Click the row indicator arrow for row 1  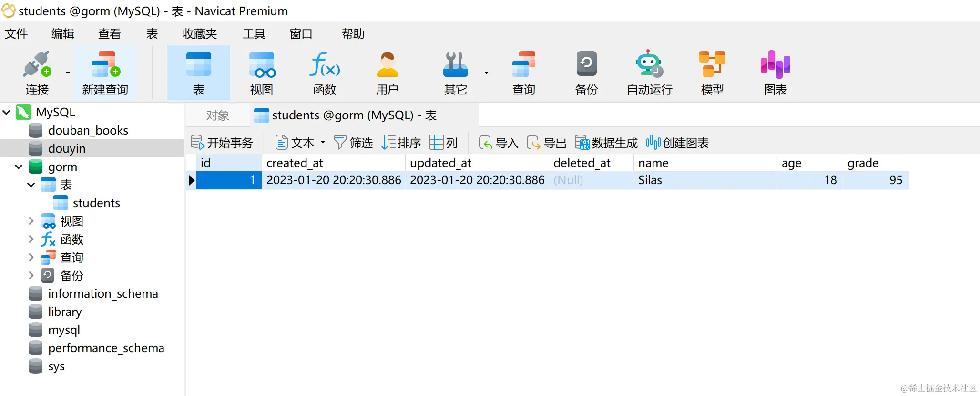(x=191, y=180)
